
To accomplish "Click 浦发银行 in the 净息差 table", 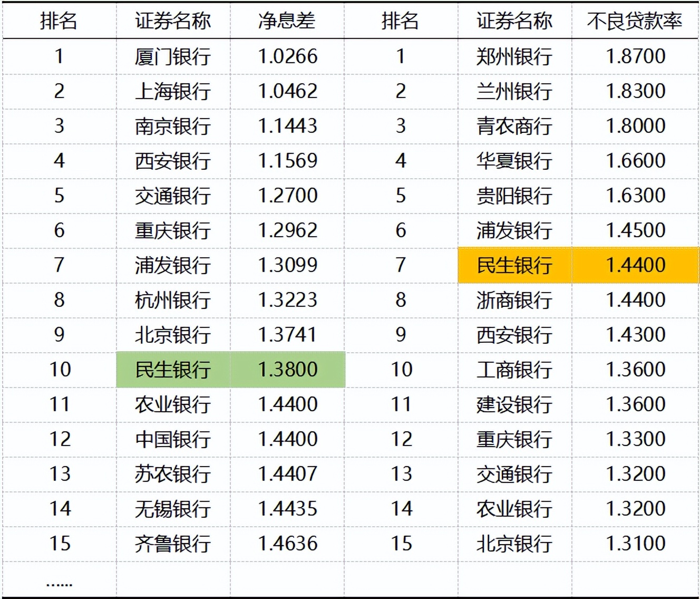I will [x=173, y=265].
